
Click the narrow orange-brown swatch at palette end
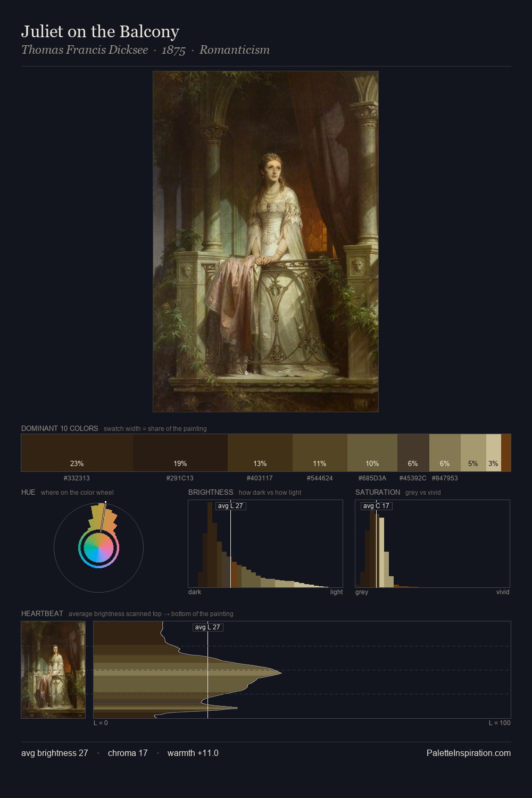click(x=506, y=453)
